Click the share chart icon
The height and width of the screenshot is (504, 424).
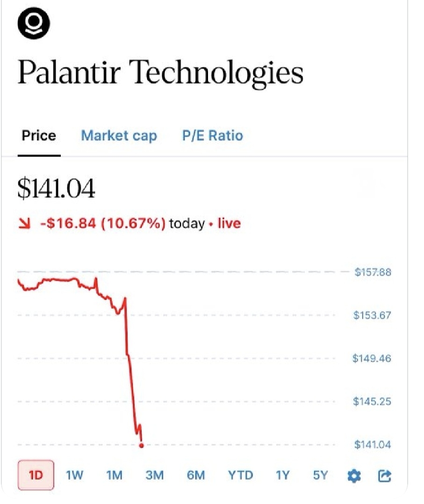click(384, 476)
